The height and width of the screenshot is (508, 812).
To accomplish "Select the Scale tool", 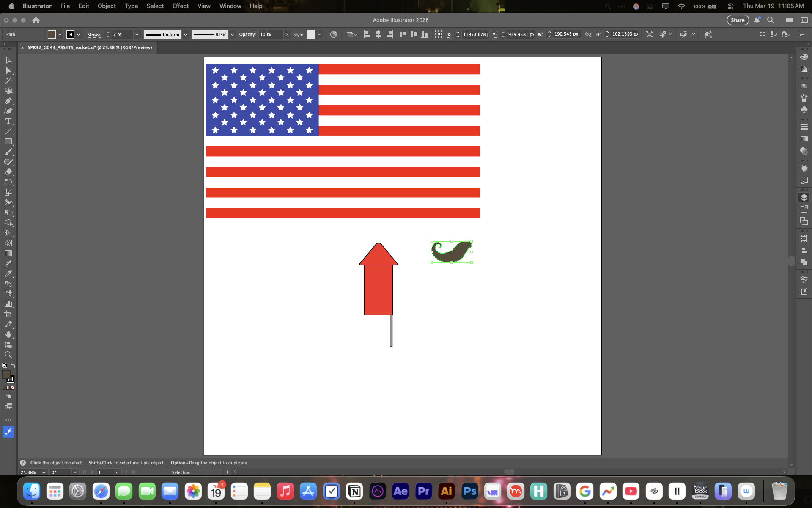I will tap(8, 192).
